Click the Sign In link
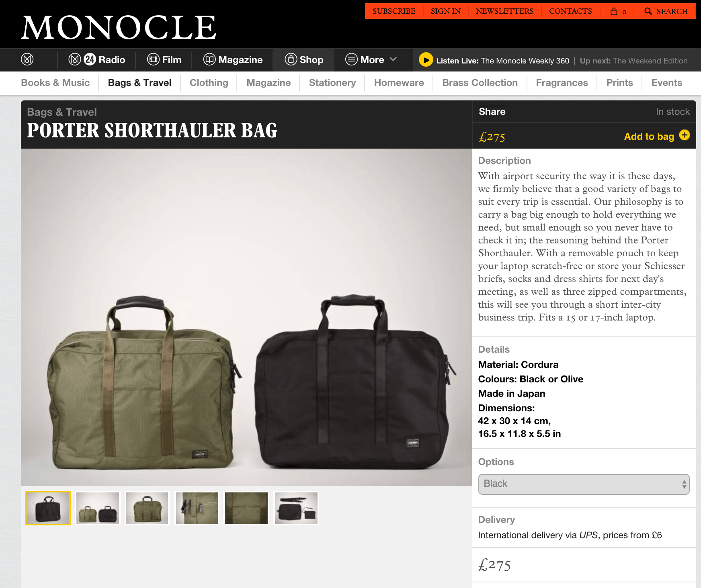The width and height of the screenshot is (701, 588). click(x=446, y=11)
